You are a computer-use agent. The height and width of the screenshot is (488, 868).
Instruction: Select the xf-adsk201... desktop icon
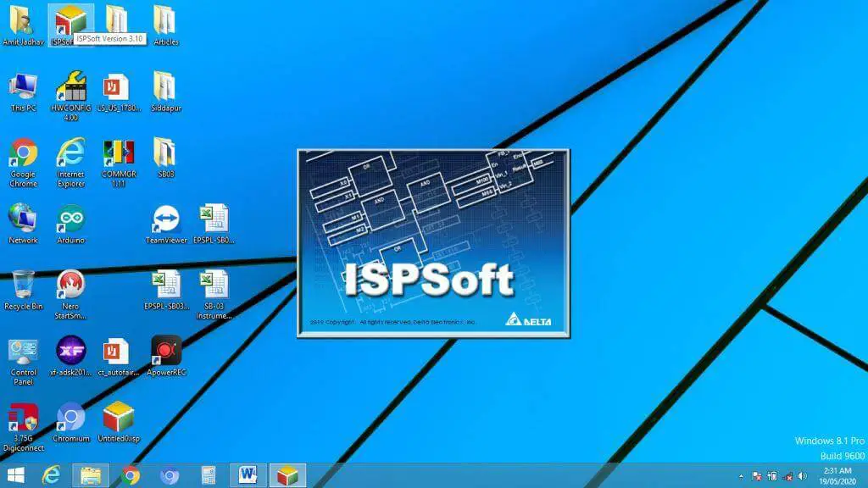tap(70, 357)
